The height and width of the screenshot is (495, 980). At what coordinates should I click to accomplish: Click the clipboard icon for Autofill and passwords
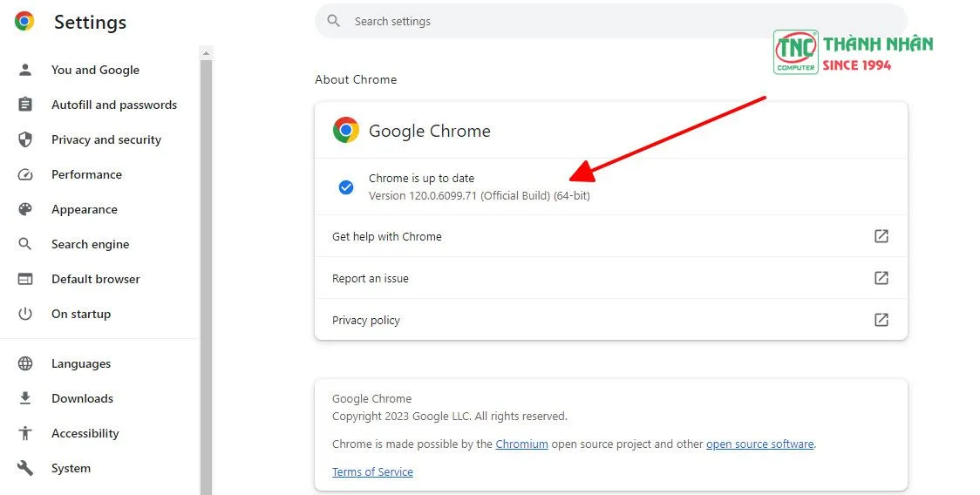click(x=25, y=105)
